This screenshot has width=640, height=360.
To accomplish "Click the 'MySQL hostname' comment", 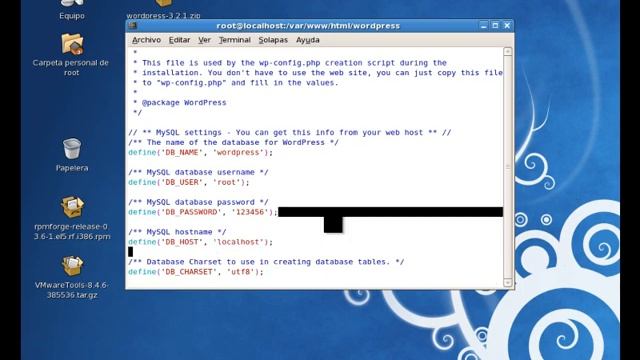I will click(177, 232).
